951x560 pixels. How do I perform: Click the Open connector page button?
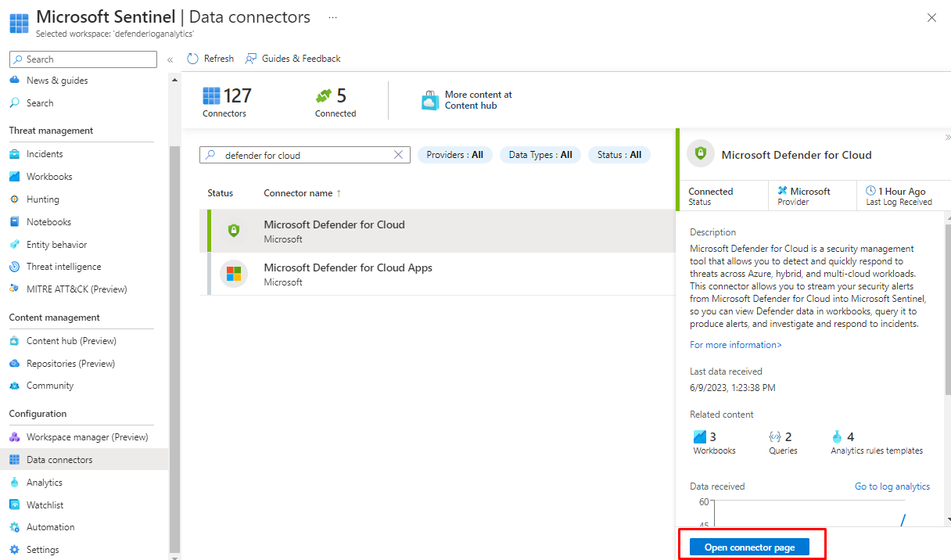[749, 547]
